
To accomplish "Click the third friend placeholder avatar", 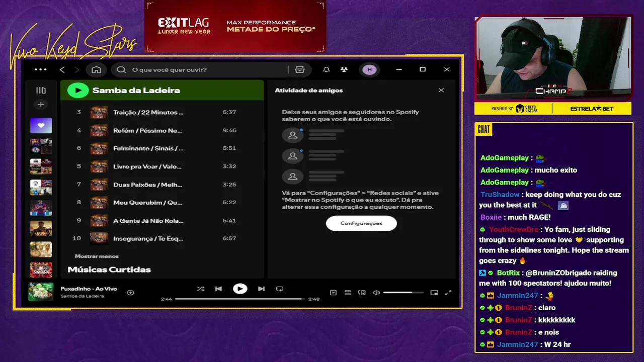I will coord(293,176).
